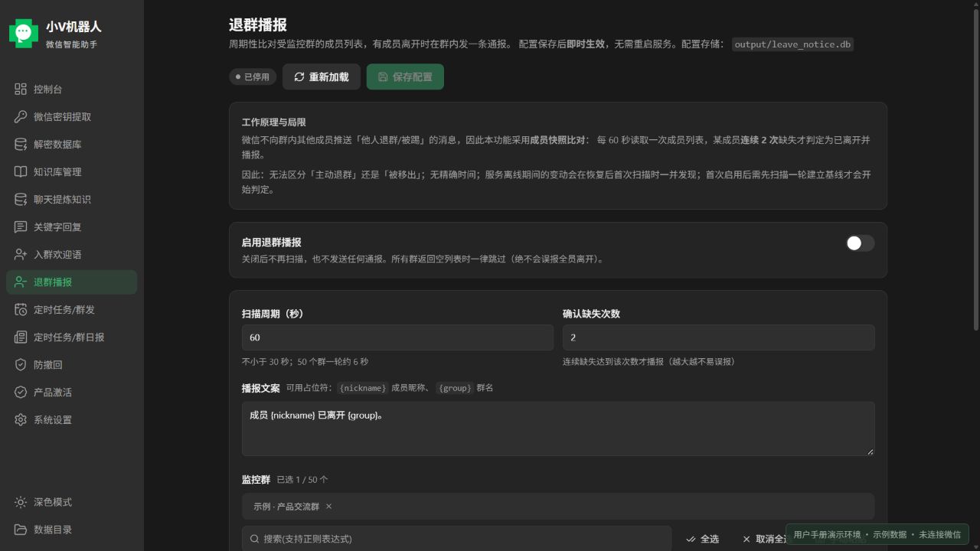Click the 扫描周期(秒) input field
Screen dimensions: 980x551
(x=397, y=337)
